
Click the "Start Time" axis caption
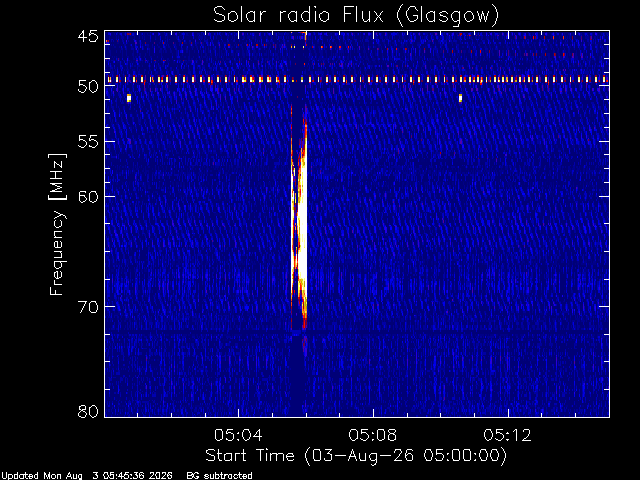tap(249, 455)
